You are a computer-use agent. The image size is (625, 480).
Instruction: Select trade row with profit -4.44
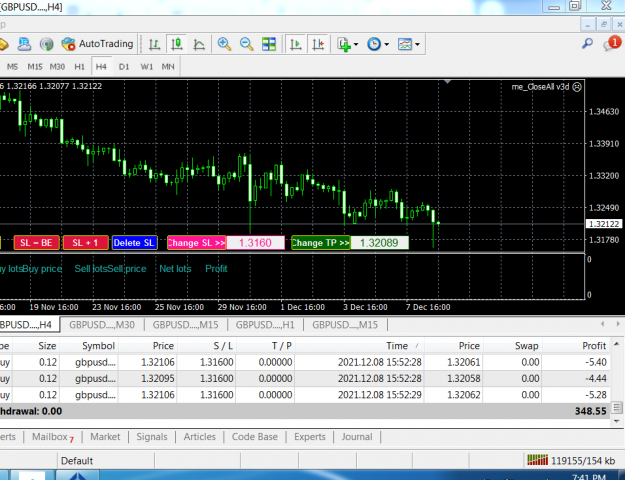305,378
